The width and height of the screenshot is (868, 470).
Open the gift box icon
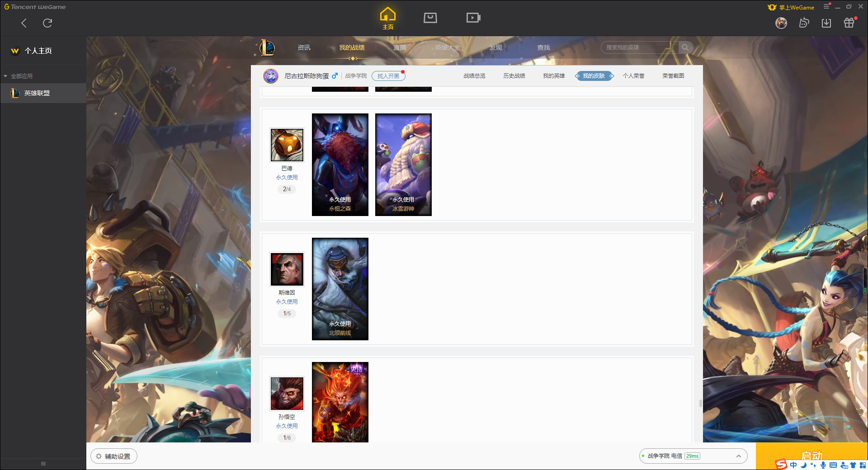849,23
